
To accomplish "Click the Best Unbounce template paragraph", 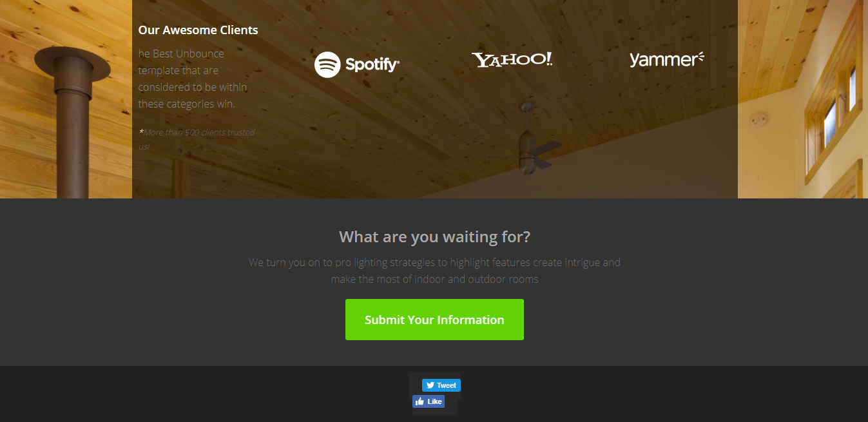I will pyautogui.click(x=193, y=79).
